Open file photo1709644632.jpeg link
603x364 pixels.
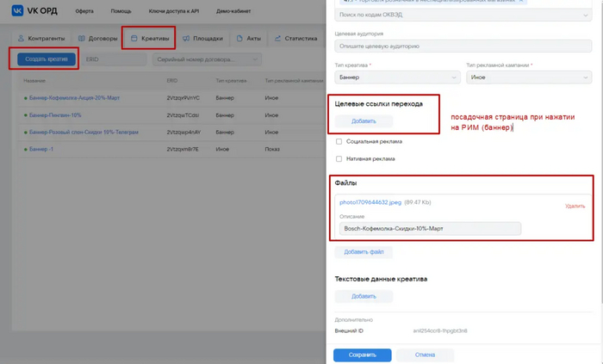point(370,202)
